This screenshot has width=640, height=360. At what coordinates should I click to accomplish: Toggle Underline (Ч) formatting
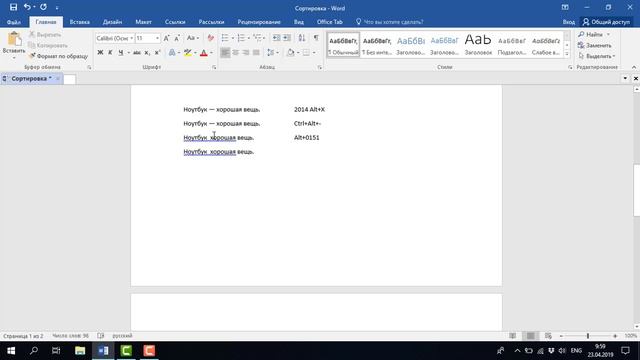pyautogui.click(x=121, y=53)
